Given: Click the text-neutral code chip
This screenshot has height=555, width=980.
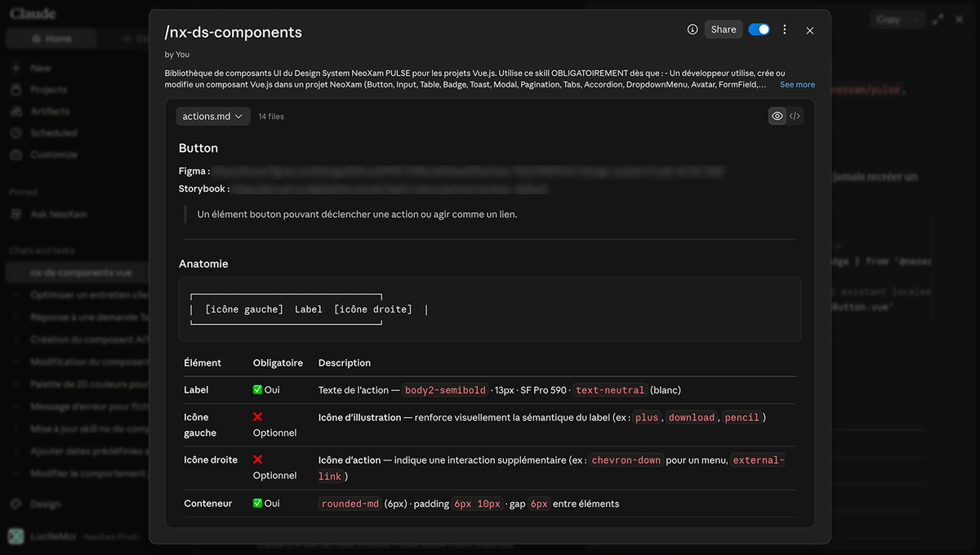Looking at the screenshot, I should click(x=610, y=390).
